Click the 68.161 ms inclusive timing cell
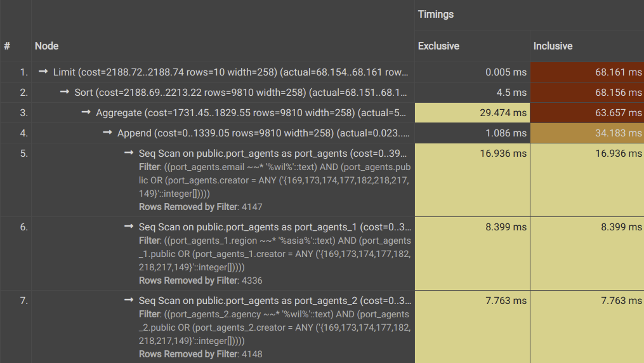The height and width of the screenshot is (363, 644). point(587,72)
